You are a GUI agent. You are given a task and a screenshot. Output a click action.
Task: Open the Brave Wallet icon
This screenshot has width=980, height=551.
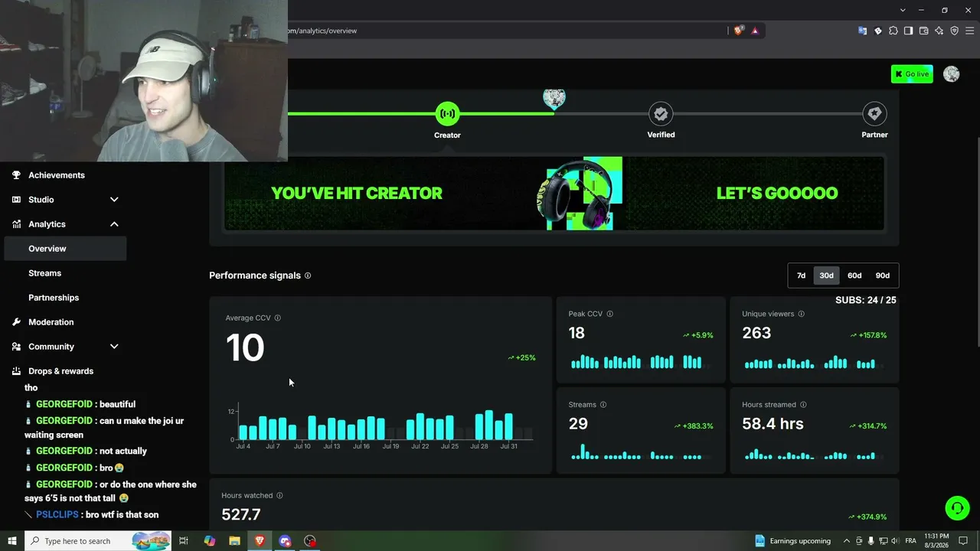[924, 31]
